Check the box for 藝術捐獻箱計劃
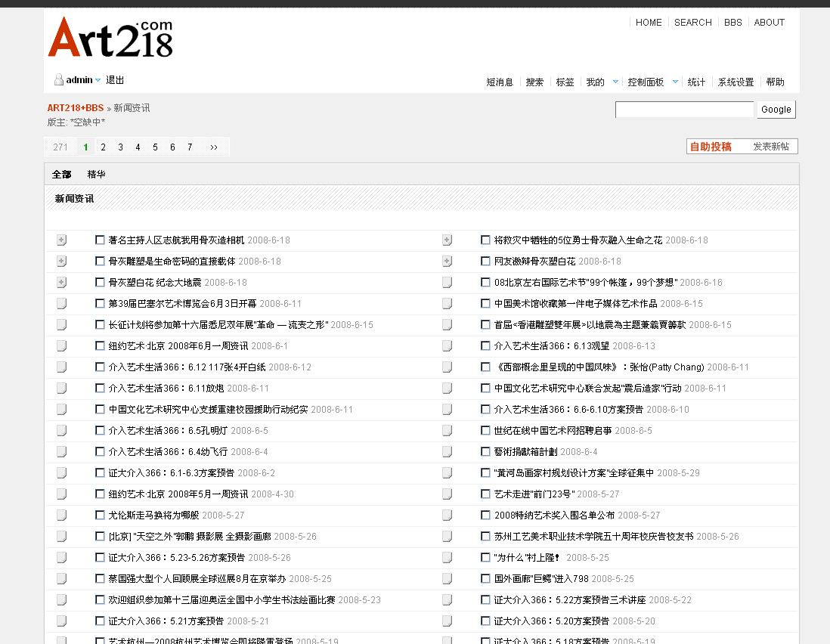Viewport: 830px width, 644px height. 485,451
